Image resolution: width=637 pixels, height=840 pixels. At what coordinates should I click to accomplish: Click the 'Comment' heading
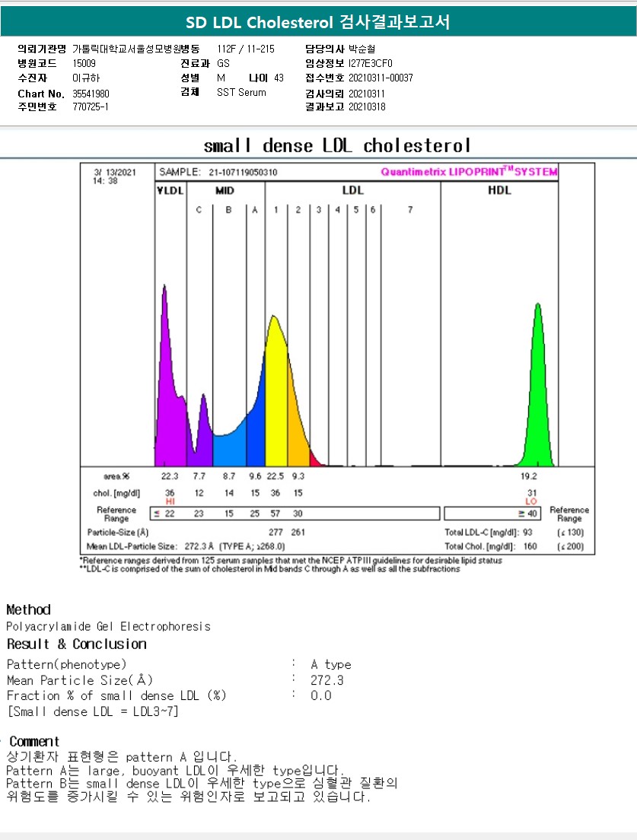pyautogui.click(x=34, y=741)
